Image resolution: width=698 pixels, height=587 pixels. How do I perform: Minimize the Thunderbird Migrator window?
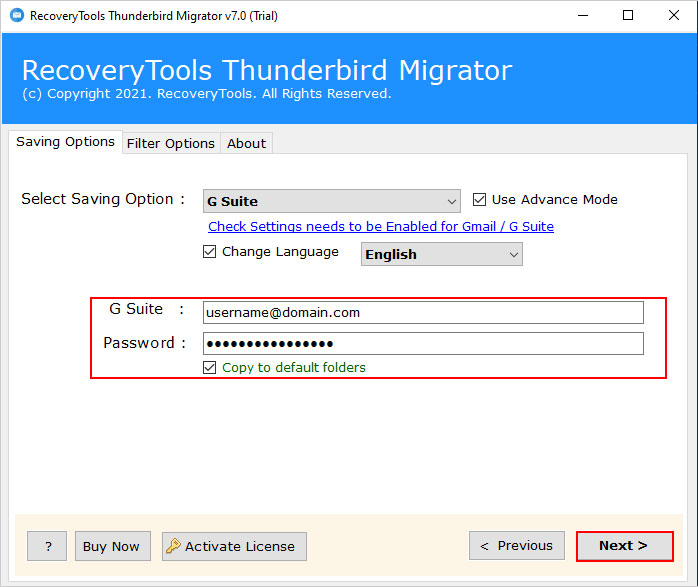click(583, 16)
